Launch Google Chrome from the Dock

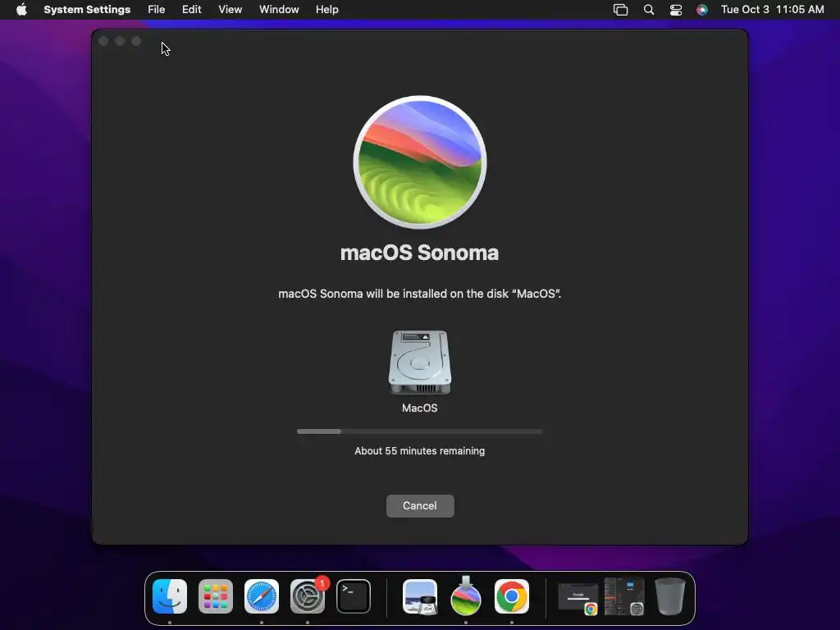click(x=512, y=596)
